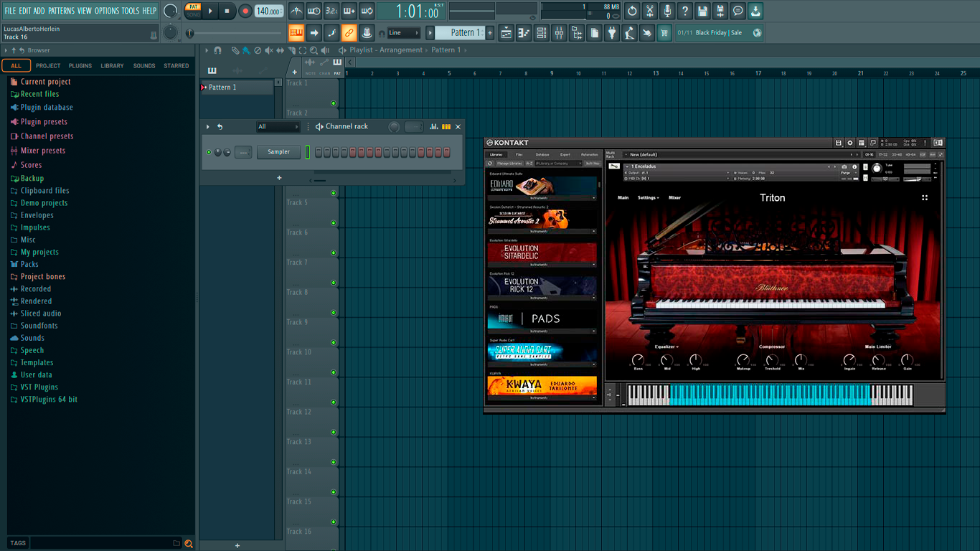Click the 140.000 tempo field
The image size is (980, 551).
269,11
